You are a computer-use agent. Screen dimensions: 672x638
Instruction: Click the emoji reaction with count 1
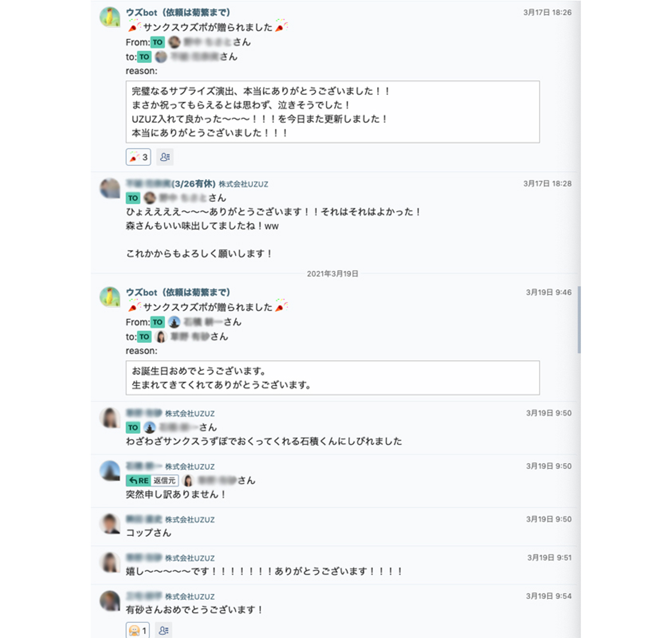coord(138,631)
